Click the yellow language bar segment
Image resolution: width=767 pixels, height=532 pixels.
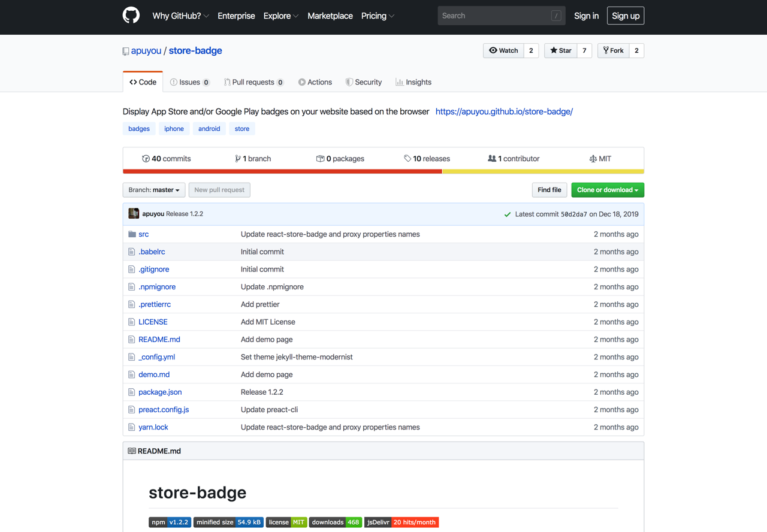(543, 171)
